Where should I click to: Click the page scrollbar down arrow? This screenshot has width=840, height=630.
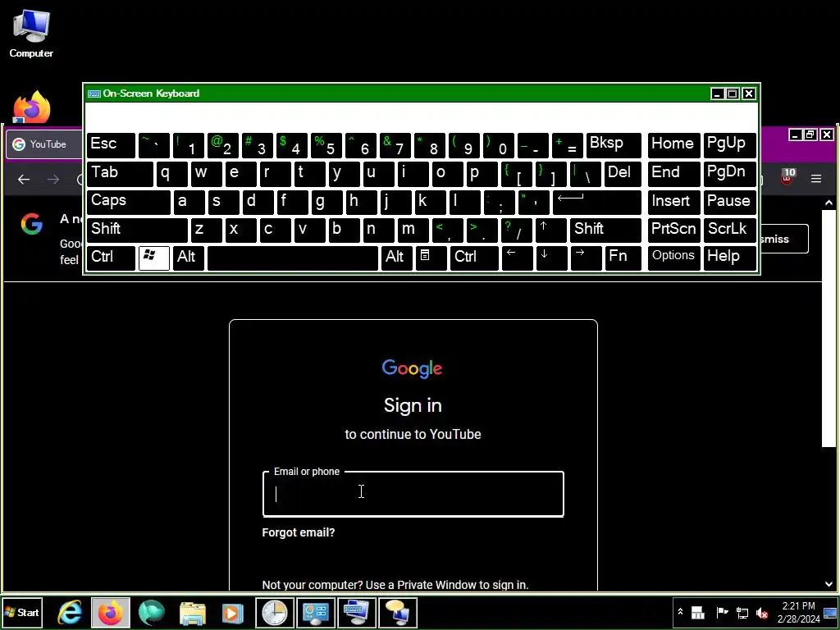[829, 584]
